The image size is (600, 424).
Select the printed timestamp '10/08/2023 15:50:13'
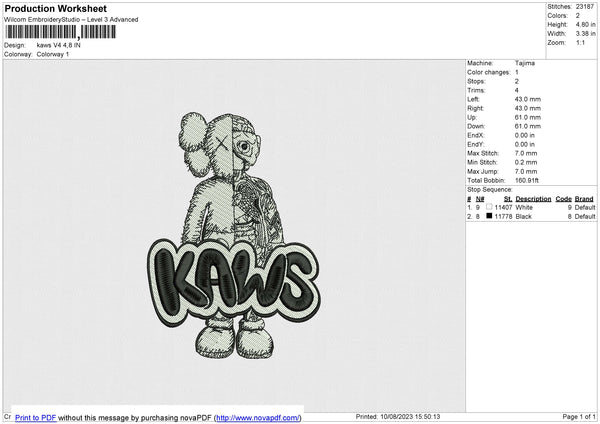tap(410, 416)
